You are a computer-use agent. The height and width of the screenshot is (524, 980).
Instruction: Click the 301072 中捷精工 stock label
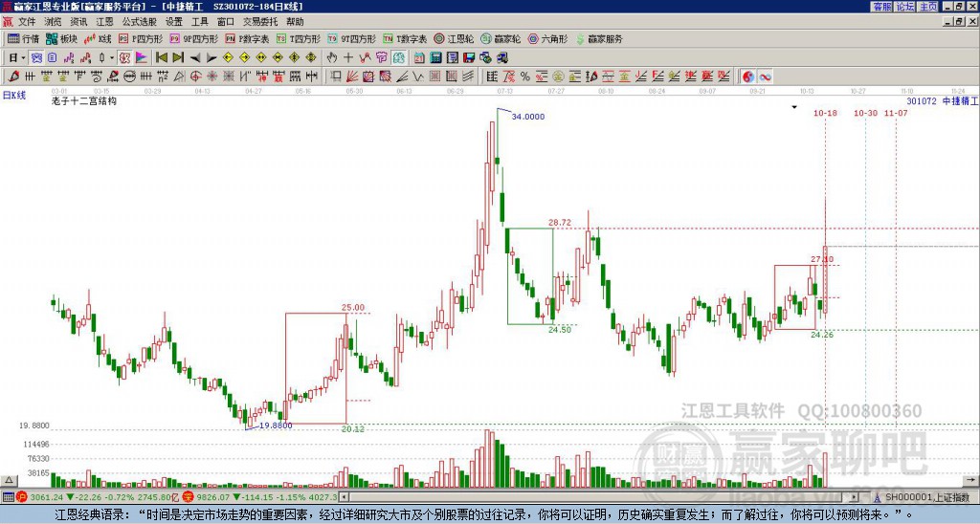click(x=942, y=101)
